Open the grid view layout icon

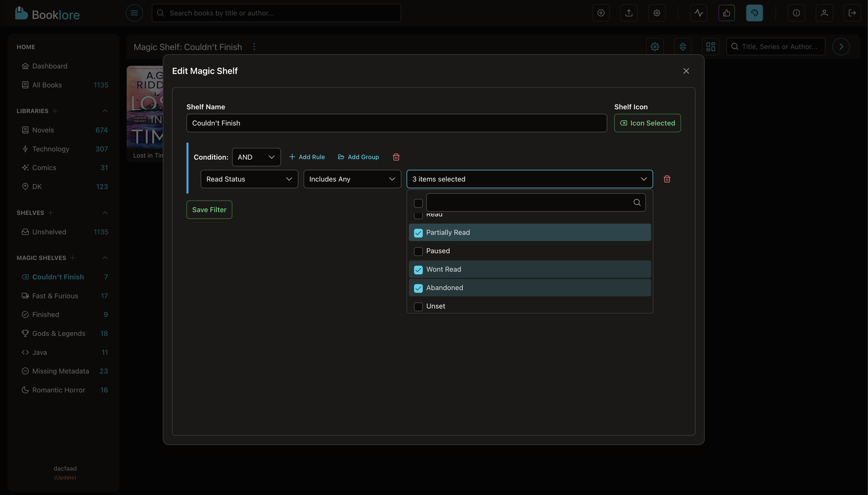pos(711,47)
